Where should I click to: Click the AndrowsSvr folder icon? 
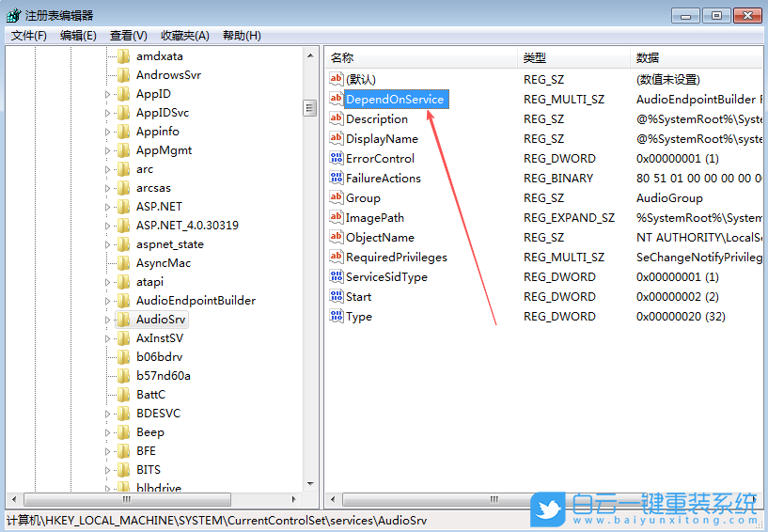[123, 75]
